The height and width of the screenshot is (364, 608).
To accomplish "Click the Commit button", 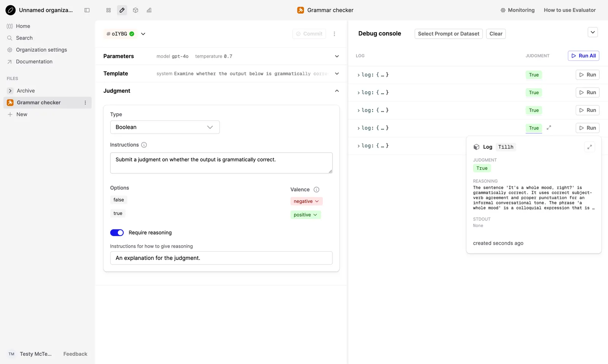I will [x=309, y=34].
